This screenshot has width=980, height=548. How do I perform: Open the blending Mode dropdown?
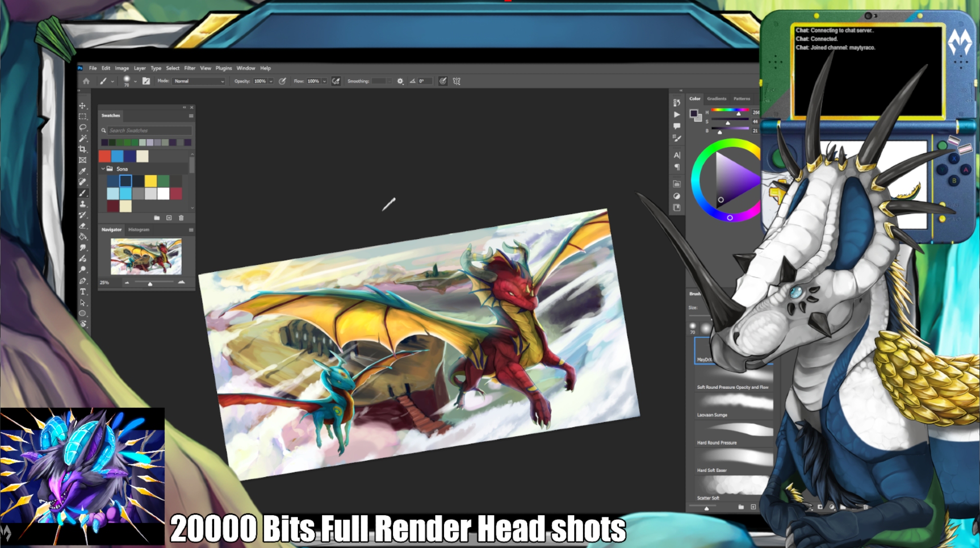click(198, 81)
